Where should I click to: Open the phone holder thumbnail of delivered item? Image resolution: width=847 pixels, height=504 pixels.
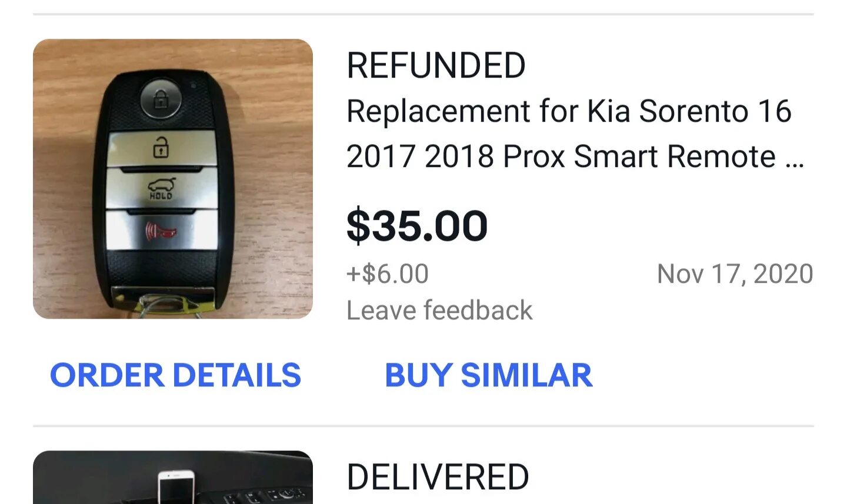[x=173, y=478]
